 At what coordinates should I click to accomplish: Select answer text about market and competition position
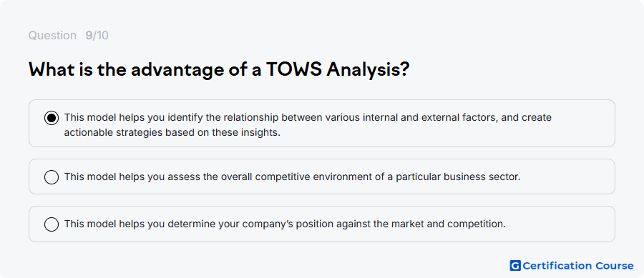pos(285,224)
